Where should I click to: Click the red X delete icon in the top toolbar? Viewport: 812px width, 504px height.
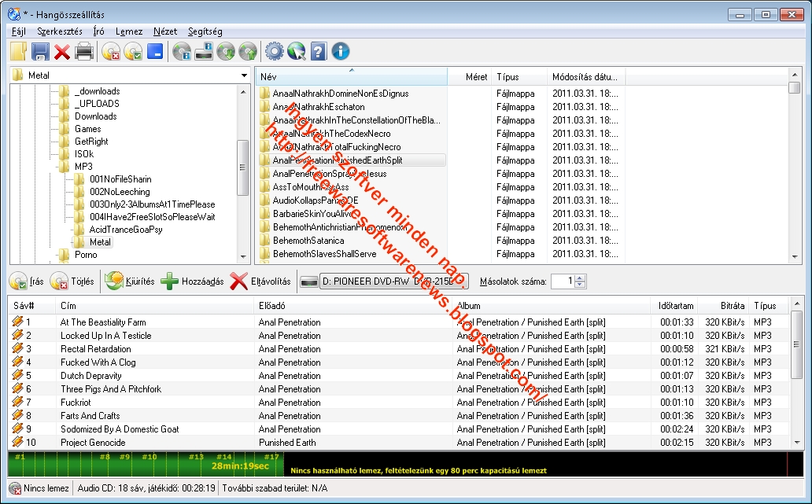tap(62, 52)
